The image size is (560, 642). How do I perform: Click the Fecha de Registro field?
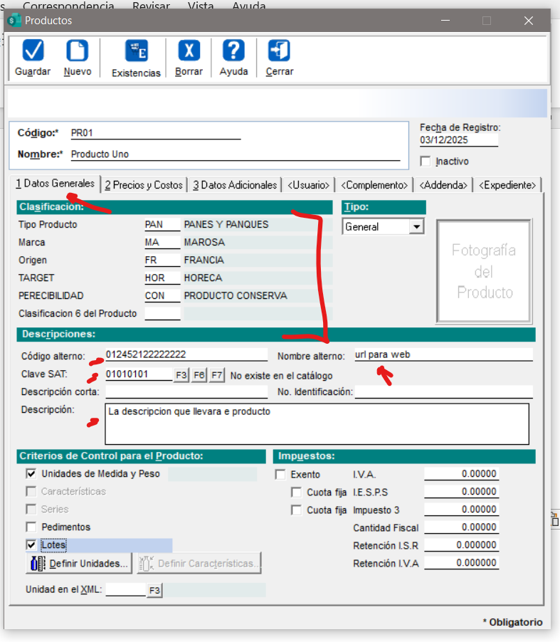click(458, 140)
